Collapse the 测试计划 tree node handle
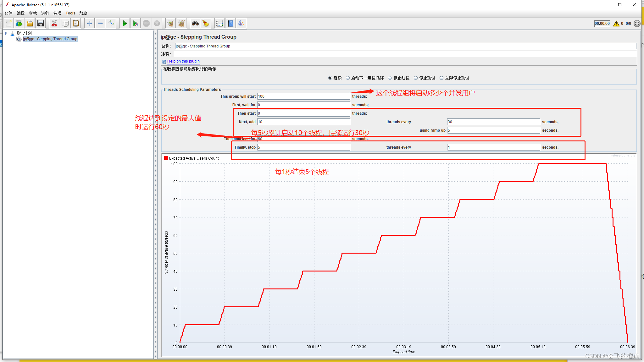Image resolution: width=644 pixels, height=362 pixels. pyautogui.click(x=6, y=33)
